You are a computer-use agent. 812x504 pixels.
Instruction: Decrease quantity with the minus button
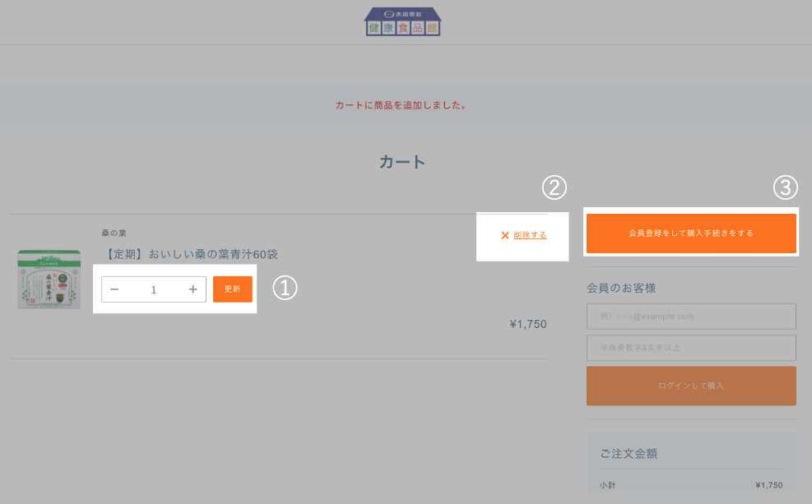(114, 289)
